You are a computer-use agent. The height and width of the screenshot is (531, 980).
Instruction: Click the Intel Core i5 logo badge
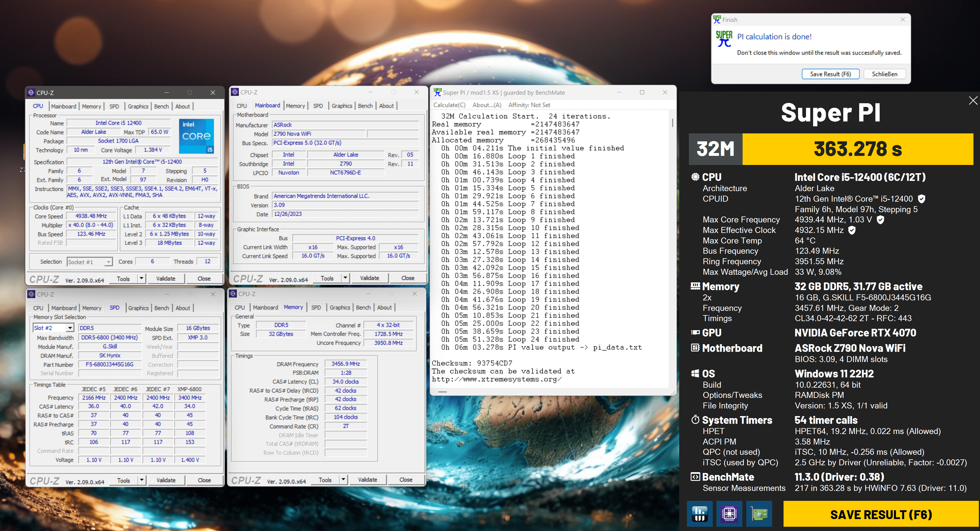click(x=196, y=136)
